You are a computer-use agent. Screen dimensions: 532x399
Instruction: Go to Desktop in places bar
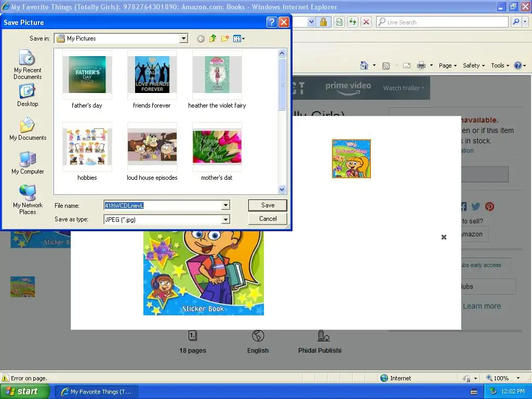pos(28,96)
